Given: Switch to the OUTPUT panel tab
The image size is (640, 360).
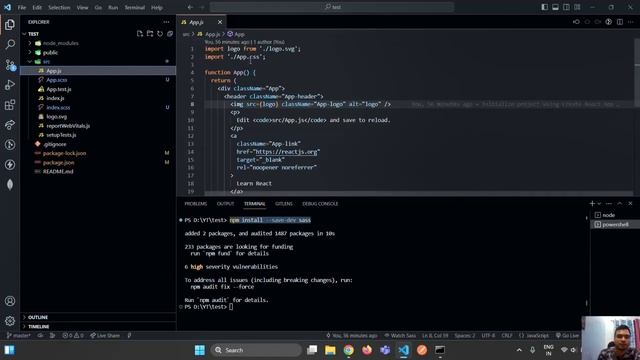Looking at the screenshot, I should pyautogui.click(x=225, y=204).
